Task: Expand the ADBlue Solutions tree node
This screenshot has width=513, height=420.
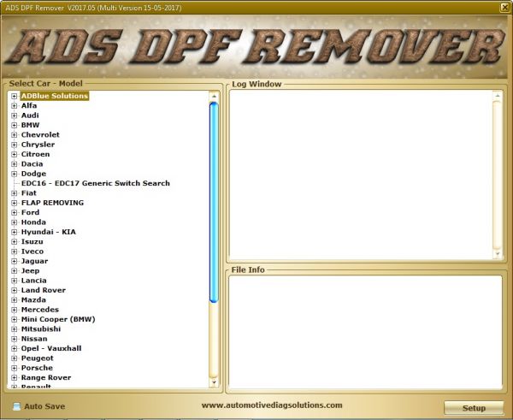Action: [x=15, y=97]
